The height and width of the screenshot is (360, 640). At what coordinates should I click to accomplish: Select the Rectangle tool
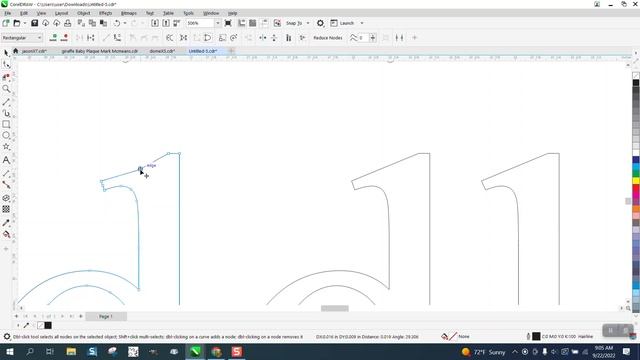click(6, 124)
